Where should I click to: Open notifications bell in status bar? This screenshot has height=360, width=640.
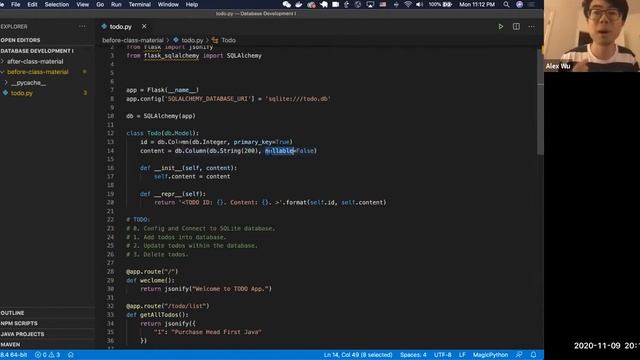click(533, 355)
